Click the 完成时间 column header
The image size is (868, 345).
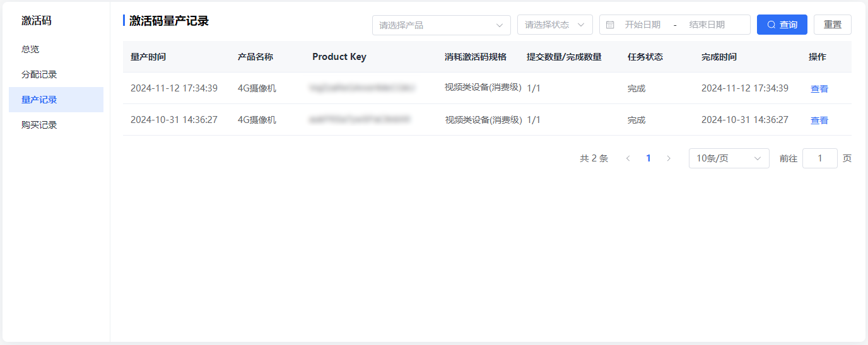pos(719,57)
